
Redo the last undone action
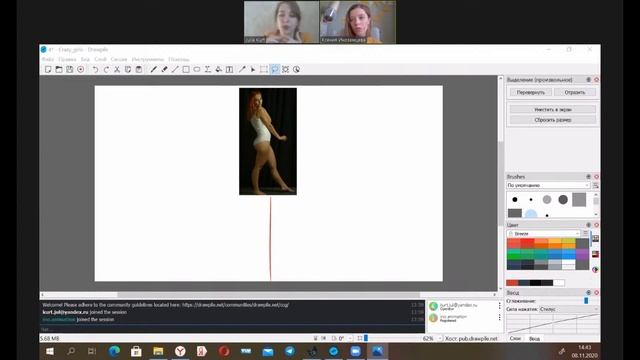coord(106,69)
